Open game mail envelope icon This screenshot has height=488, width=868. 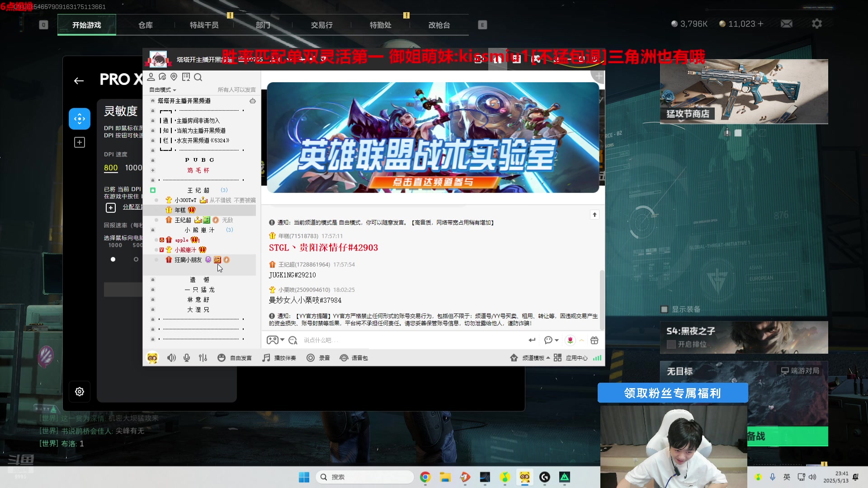(x=787, y=23)
